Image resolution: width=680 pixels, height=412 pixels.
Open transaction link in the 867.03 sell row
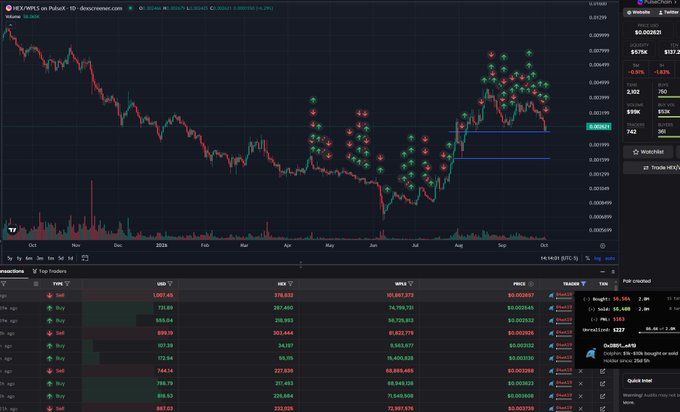click(602, 409)
